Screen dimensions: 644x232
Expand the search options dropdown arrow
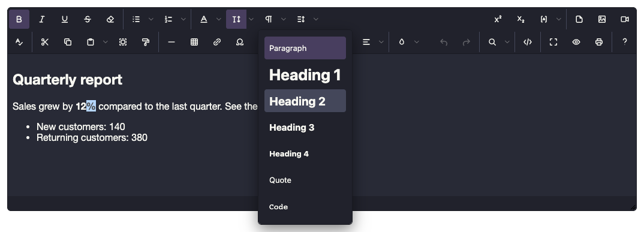(507, 42)
